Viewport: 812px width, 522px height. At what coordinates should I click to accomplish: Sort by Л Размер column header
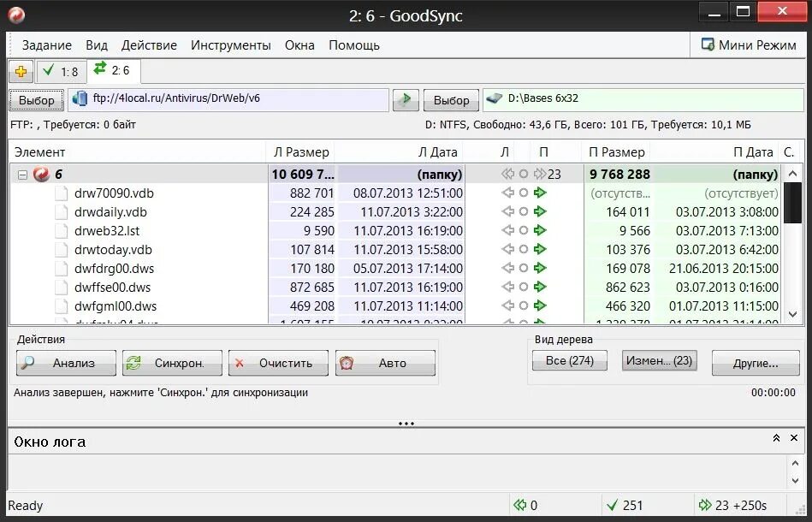(301, 152)
